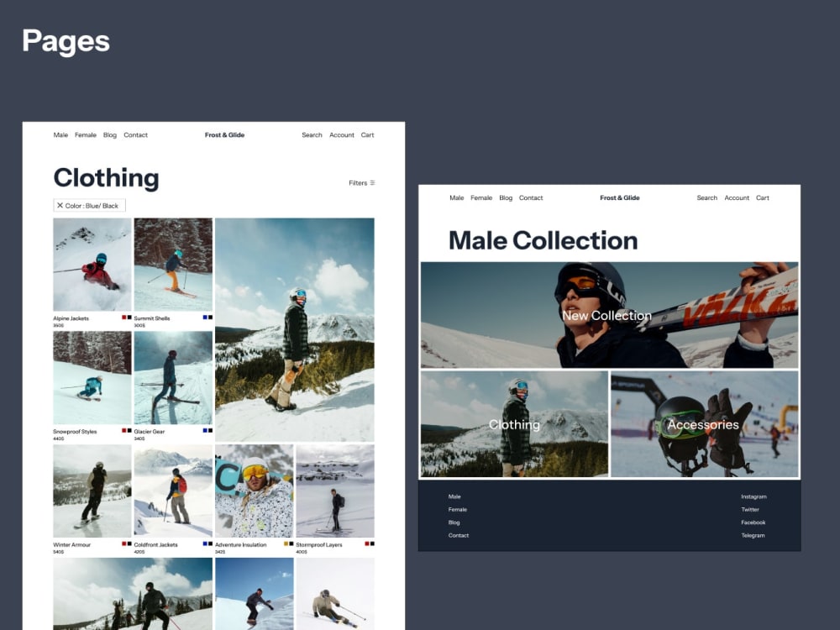Pick red swatch for Snowproof Styles
Viewport: 840px width, 630px height.
124,430
